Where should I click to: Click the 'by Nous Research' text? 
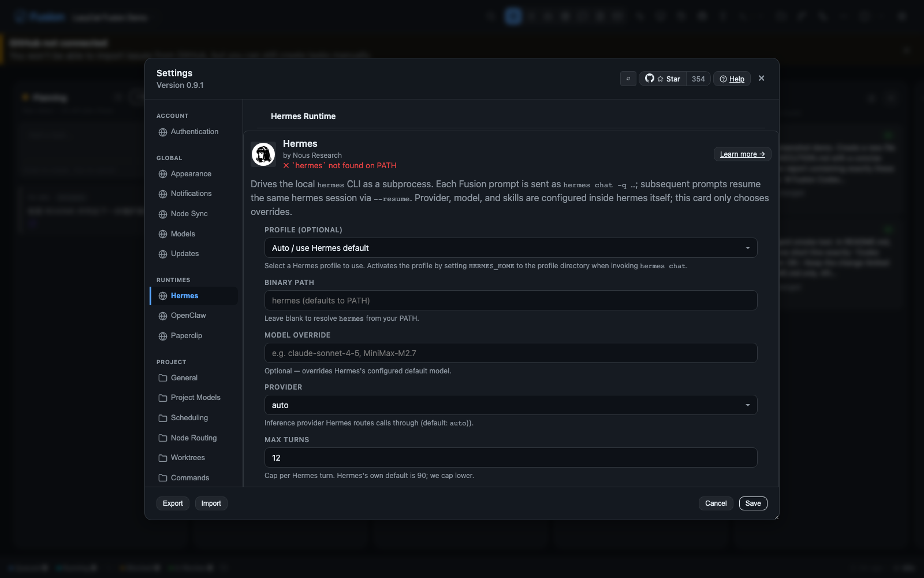pos(312,155)
